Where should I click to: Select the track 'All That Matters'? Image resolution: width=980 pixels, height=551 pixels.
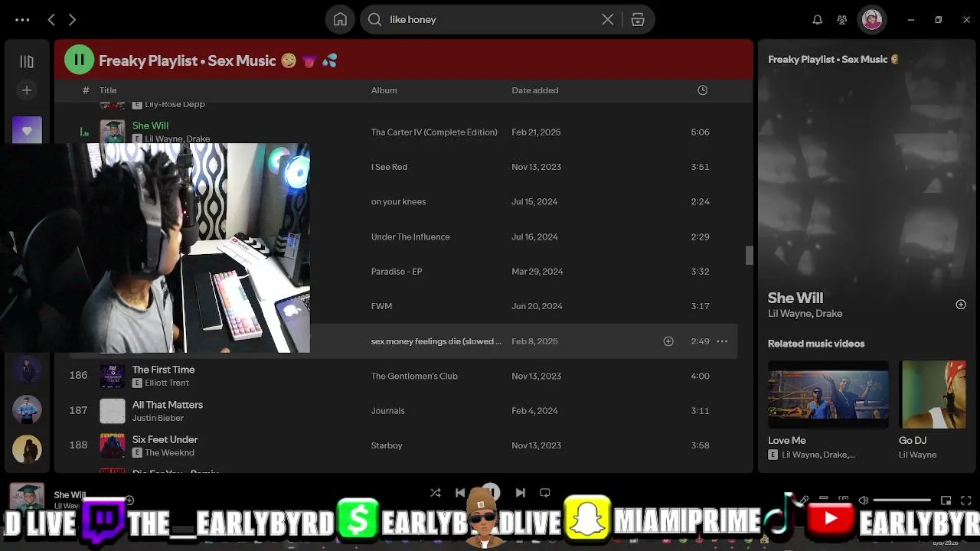click(x=168, y=405)
